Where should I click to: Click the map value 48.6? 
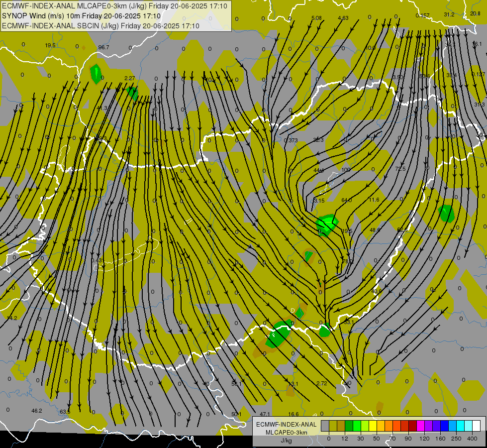click(375, 230)
